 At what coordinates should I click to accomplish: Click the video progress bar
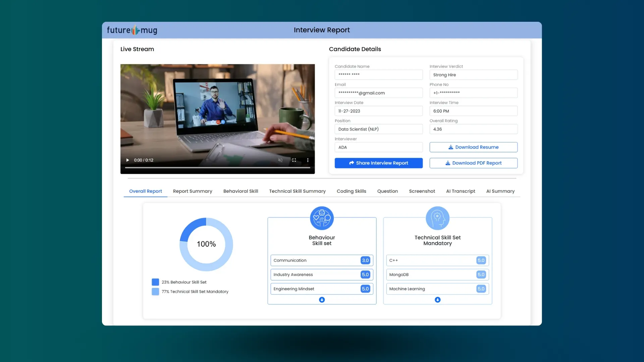click(217, 168)
